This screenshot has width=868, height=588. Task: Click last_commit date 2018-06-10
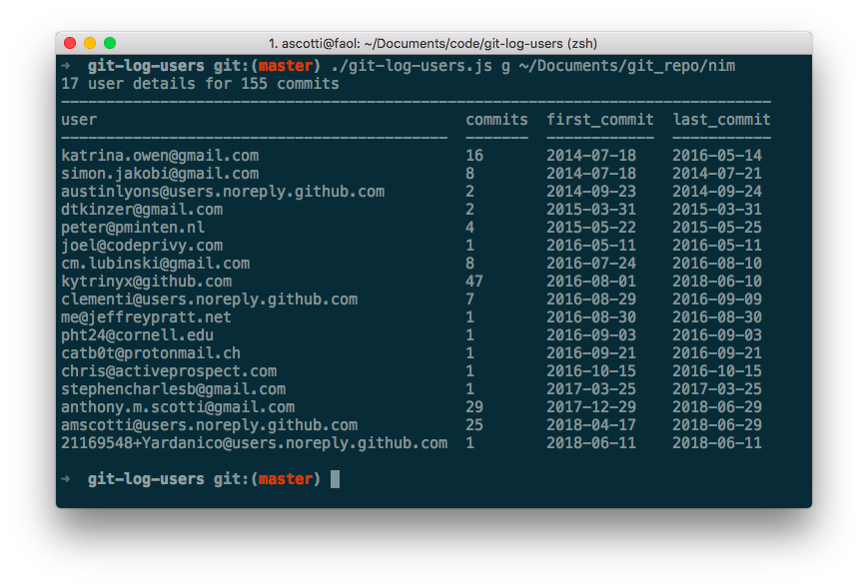click(x=717, y=282)
